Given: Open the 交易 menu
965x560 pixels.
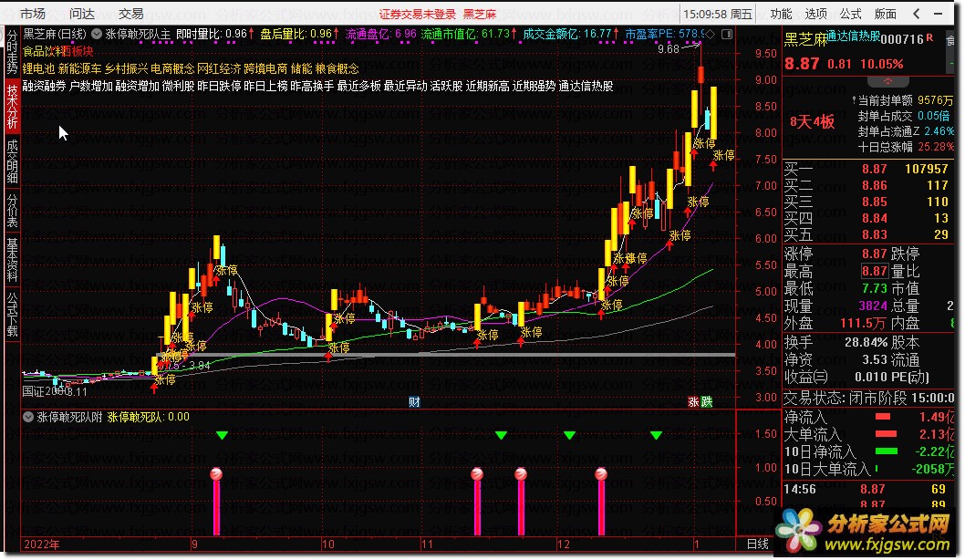Looking at the screenshot, I should pos(131,13).
